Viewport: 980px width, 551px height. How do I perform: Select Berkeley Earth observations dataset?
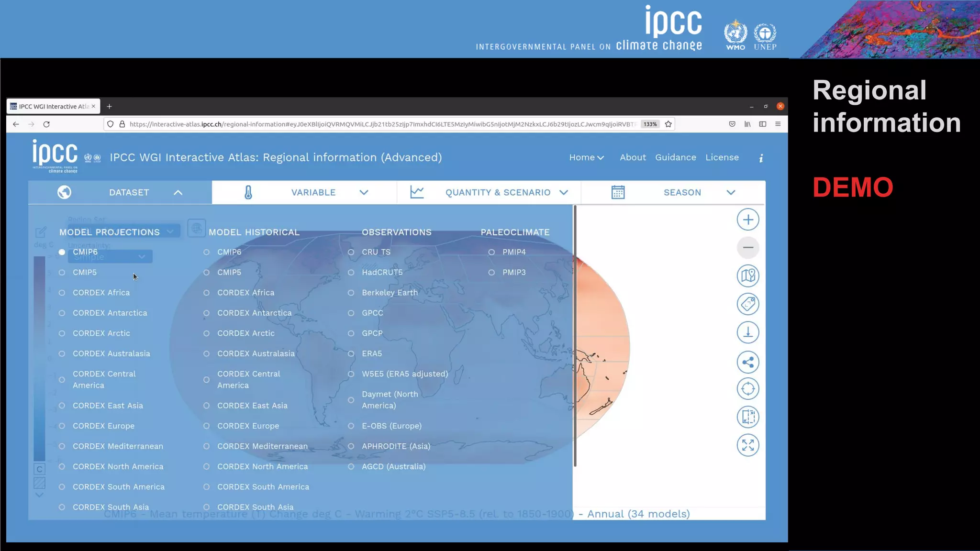[x=382, y=293]
